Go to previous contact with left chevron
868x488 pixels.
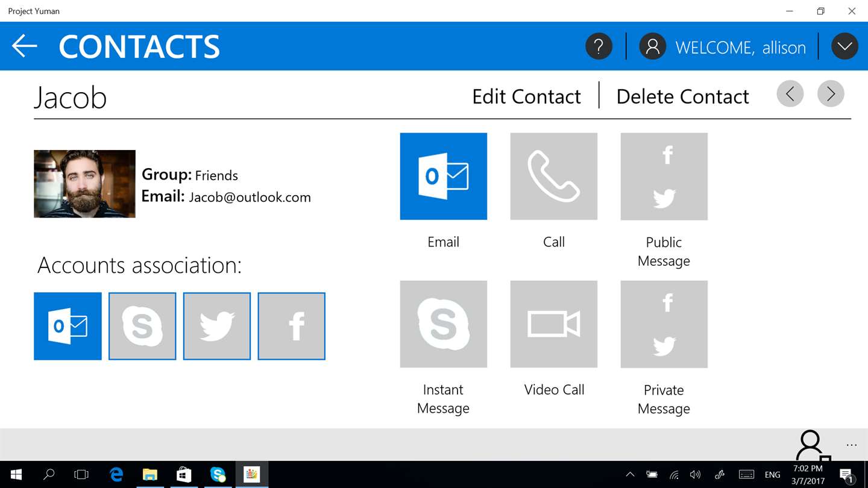click(x=790, y=94)
